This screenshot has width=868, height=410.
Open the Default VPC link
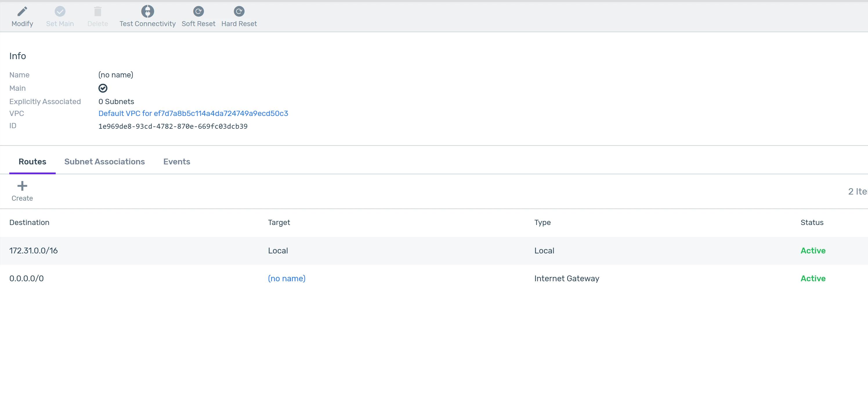point(193,114)
